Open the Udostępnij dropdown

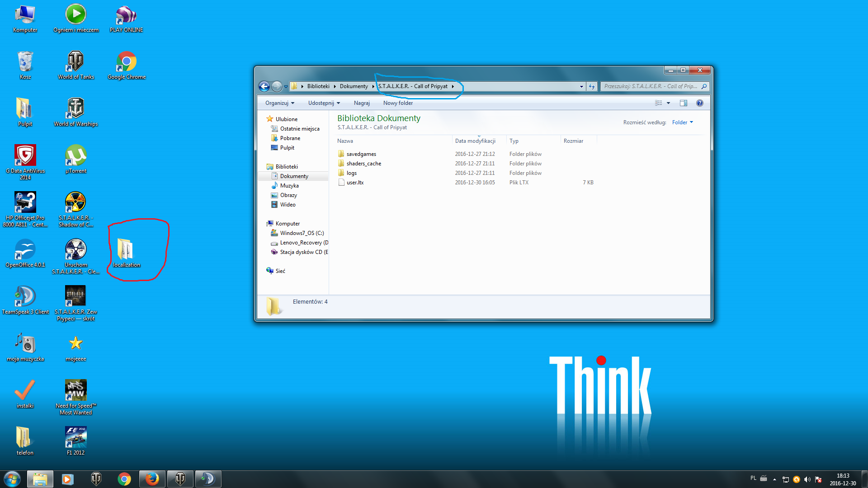pos(324,103)
